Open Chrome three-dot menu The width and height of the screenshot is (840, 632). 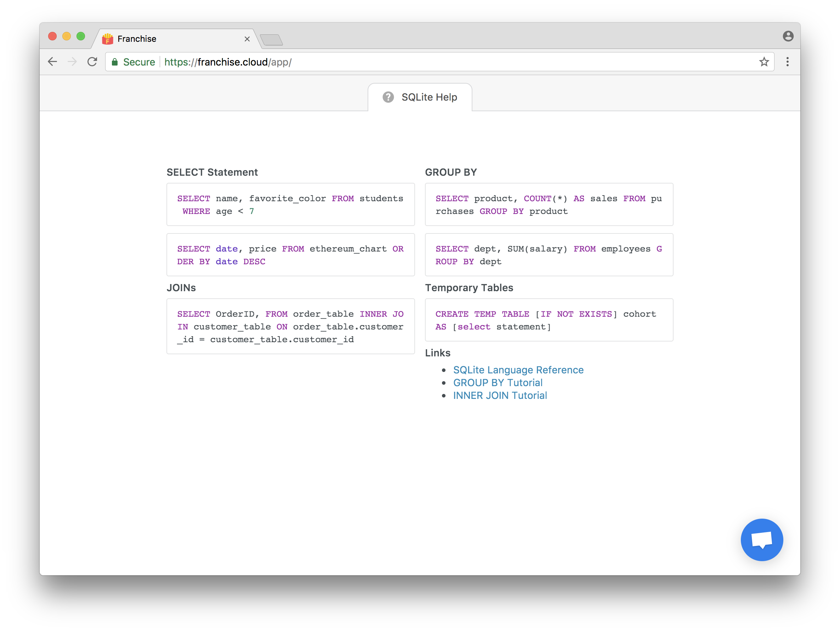tap(787, 62)
